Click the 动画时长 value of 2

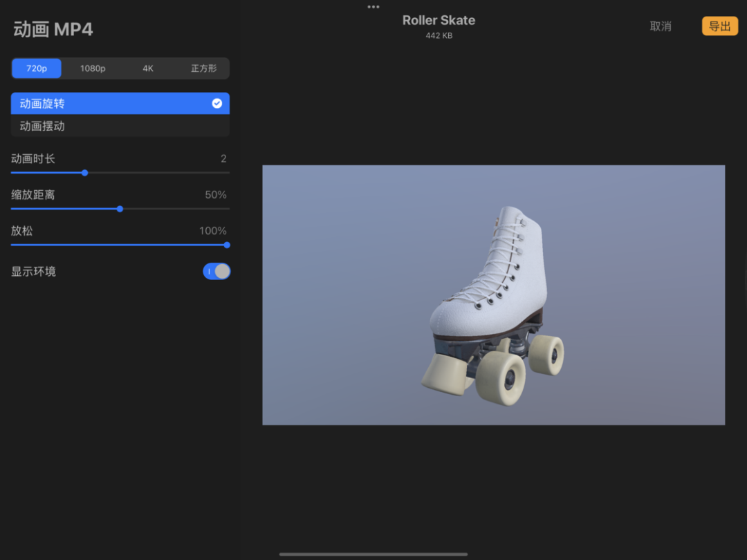(223, 159)
